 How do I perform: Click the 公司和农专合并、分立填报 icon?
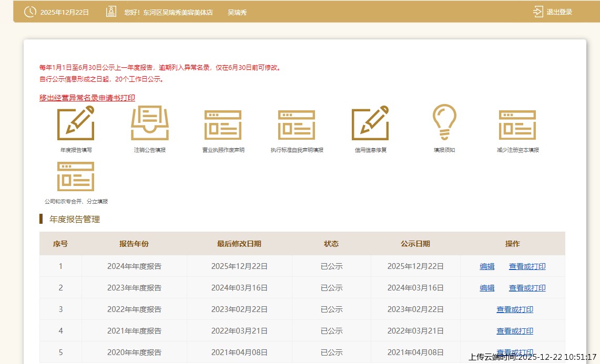pyautogui.click(x=76, y=176)
